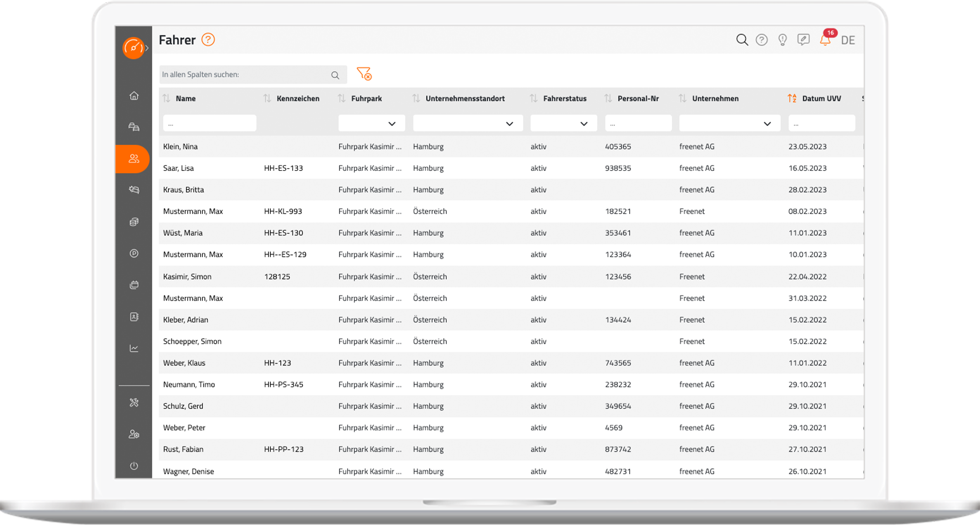Image resolution: width=980 pixels, height=525 pixels.
Task: Open the lightbulb tips icon
Action: [783, 40]
